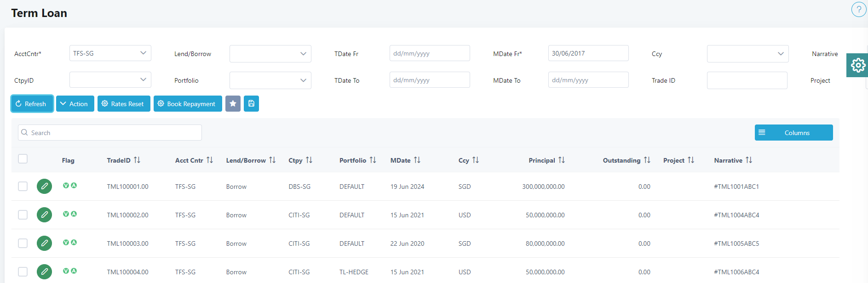Viewport: 868px width, 283px height.
Task: Toggle the select-all header checkbox
Action: point(23,159)
